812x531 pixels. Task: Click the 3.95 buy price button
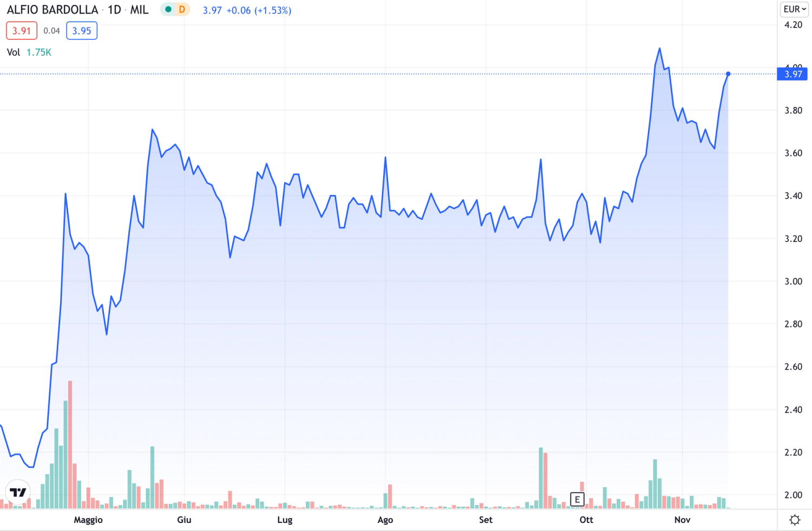pyautogui.click(x=82, y=31)
